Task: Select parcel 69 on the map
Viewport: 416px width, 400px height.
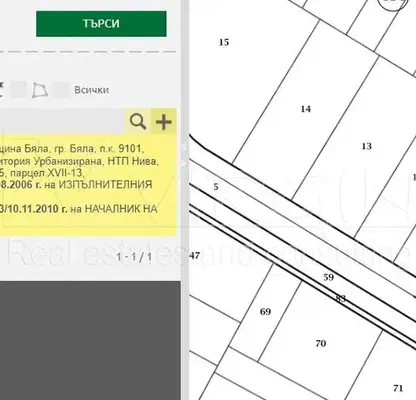Action: pos(265,312)
